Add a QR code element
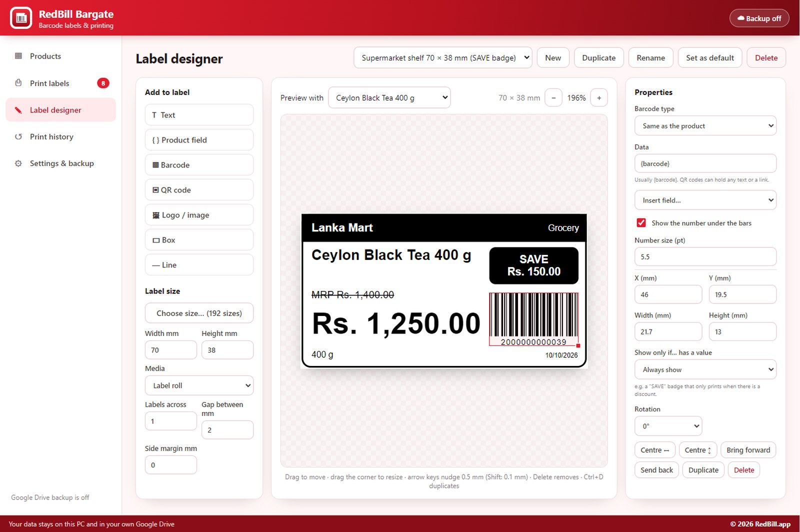Screen dimensions: 800x532 pyautogui.click(x=199, y=190)
